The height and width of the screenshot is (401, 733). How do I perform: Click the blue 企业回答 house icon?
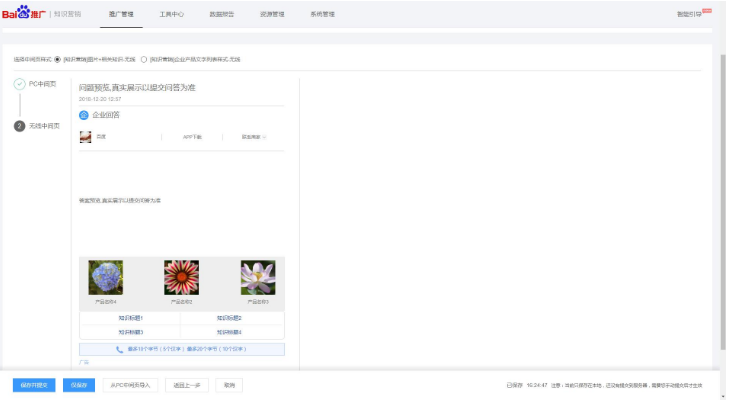84,115
